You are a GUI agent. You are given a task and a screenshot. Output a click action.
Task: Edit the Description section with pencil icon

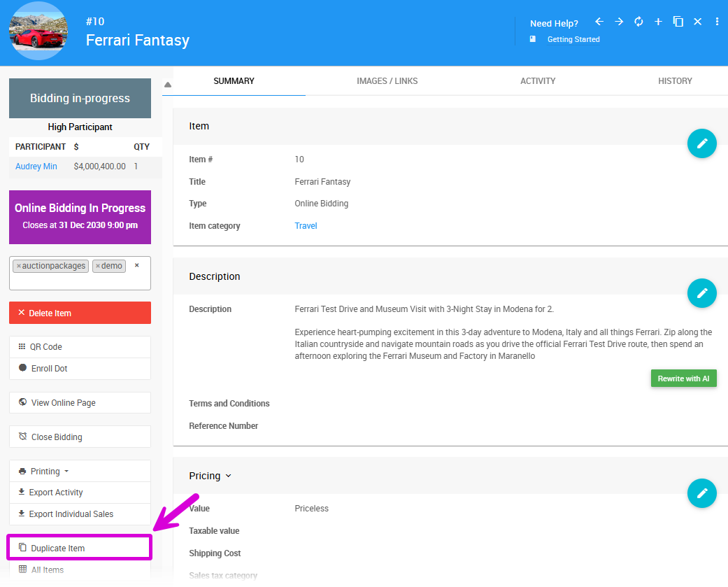(701, 293)
